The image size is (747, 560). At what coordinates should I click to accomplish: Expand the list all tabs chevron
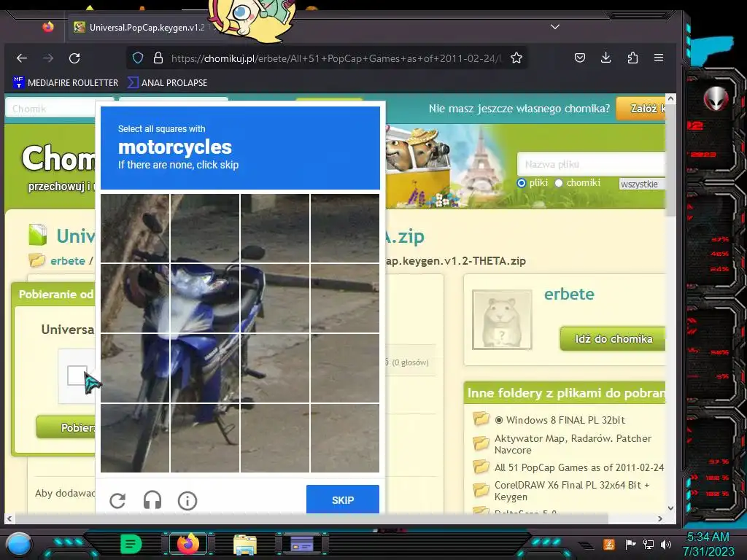click(x=555, y=27)
